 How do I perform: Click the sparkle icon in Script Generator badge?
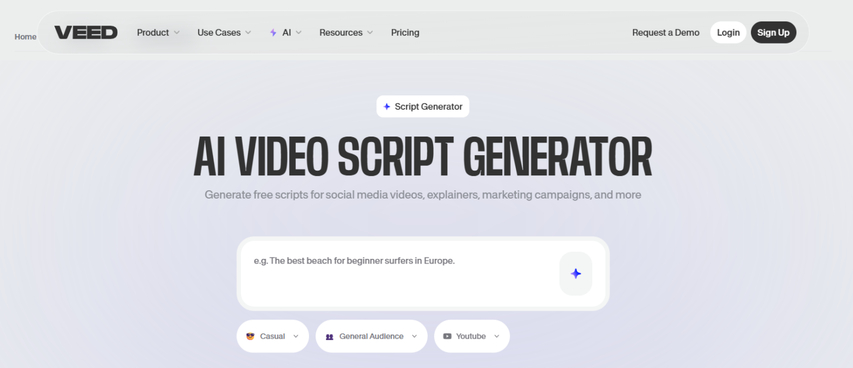387,107
